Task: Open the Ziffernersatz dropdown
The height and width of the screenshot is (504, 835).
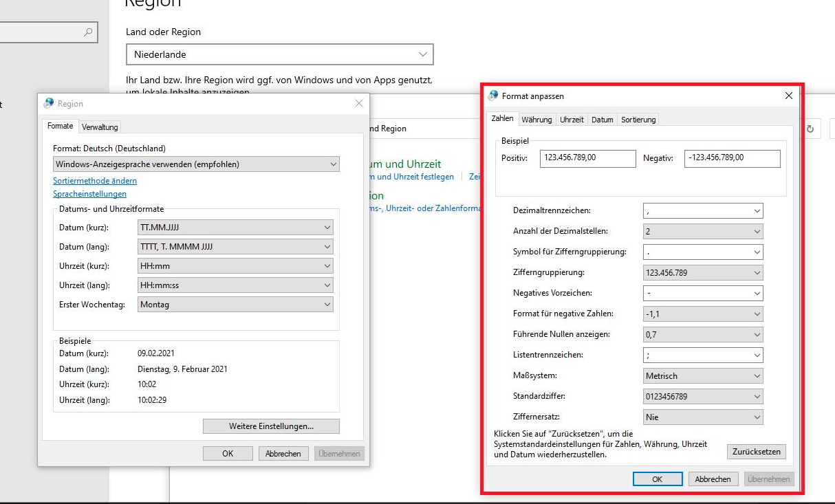Action: [703, 417]
